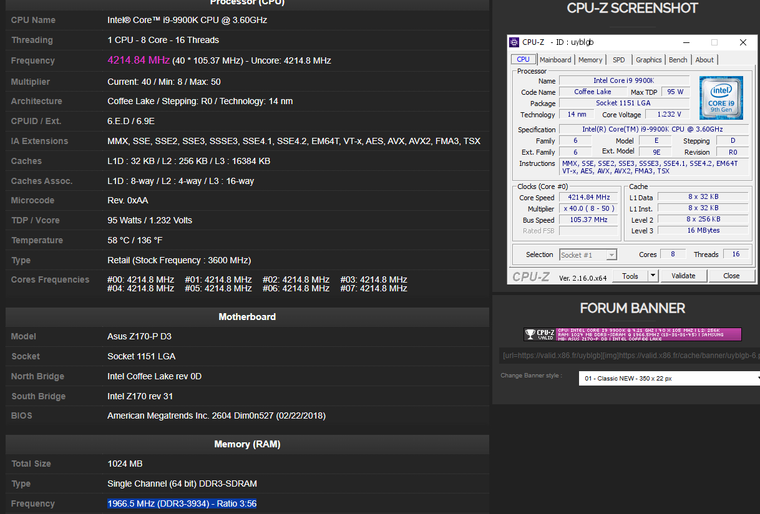Screen dimensions: 760x514
Task: Click the Name field 'Intel Core i9 9900K' in CPU-Z
Action: click(x=624, y=80)
